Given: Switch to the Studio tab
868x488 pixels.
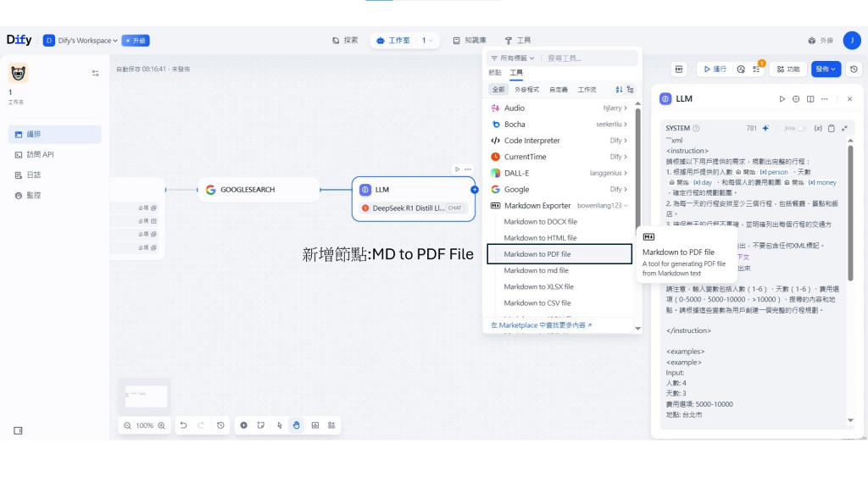Looking at the screenshot, I should coord(393,41).
